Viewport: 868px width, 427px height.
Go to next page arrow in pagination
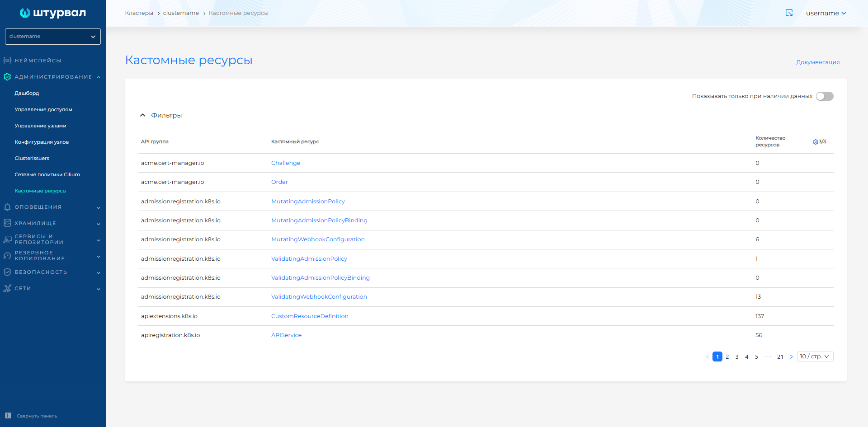tap(791, 357)
